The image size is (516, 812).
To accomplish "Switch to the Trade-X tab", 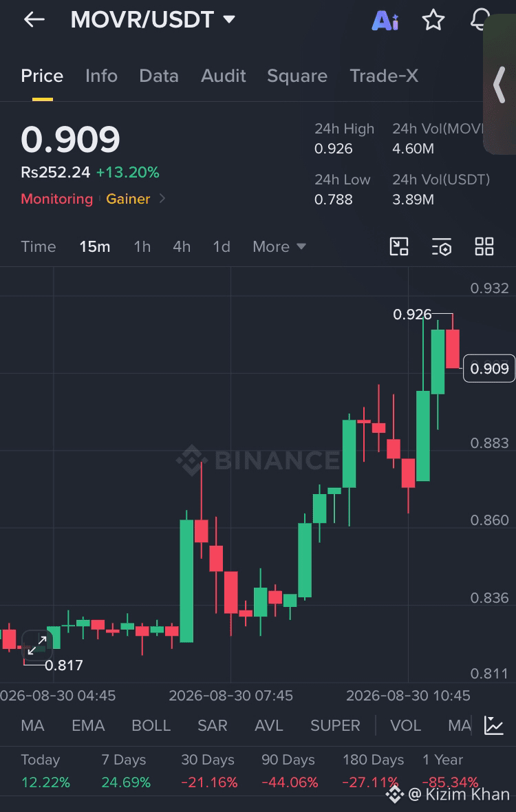I will click(384, 76).
